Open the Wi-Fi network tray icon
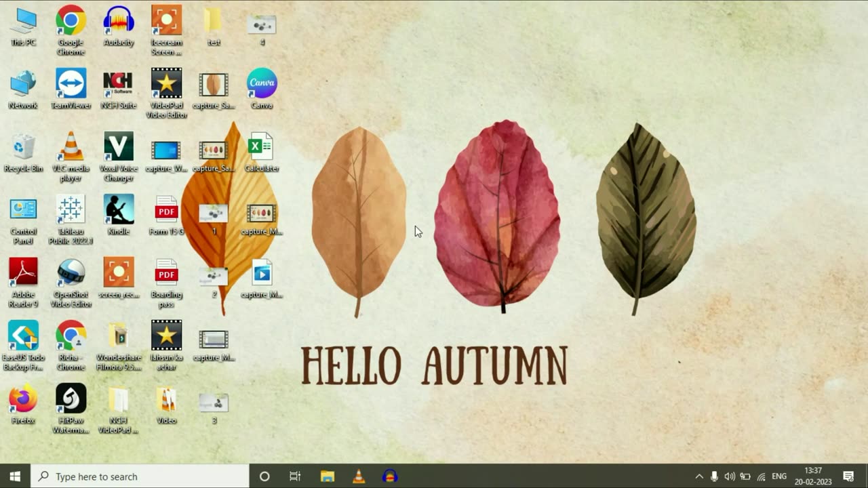The width and height of the screenshot is (868, 488). coord(761,476)
